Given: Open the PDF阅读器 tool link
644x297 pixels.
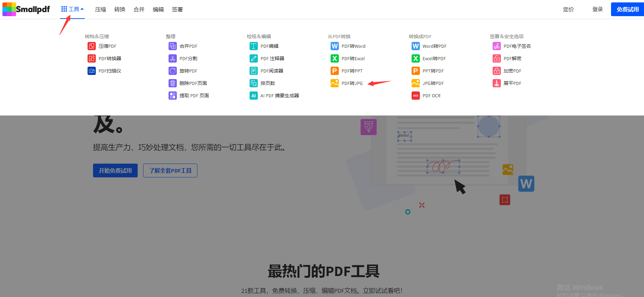Looking at the screenshot, I should [x=272, y=71].
